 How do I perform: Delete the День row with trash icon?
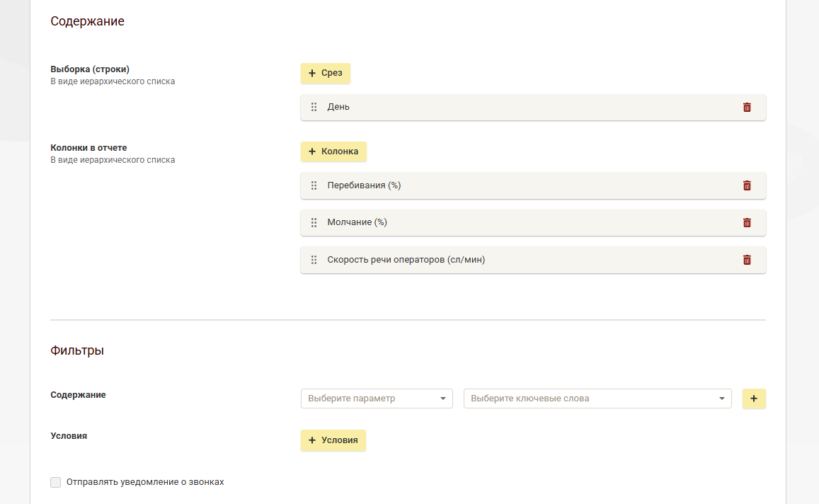point(747,107)
